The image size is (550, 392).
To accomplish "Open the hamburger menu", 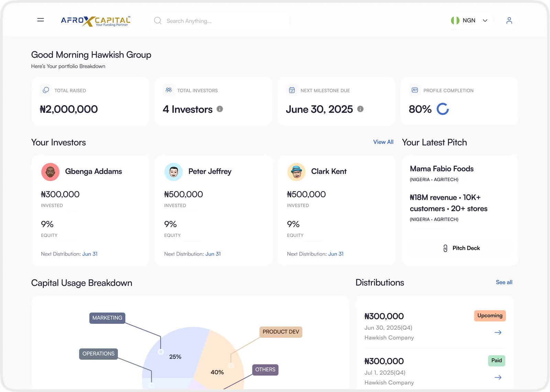I will [41, 20].
